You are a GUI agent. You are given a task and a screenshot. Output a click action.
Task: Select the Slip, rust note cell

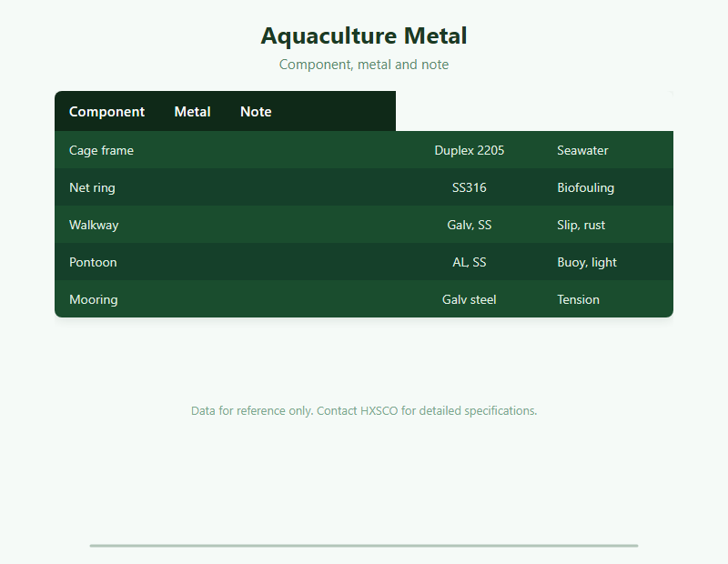point(608,225)
